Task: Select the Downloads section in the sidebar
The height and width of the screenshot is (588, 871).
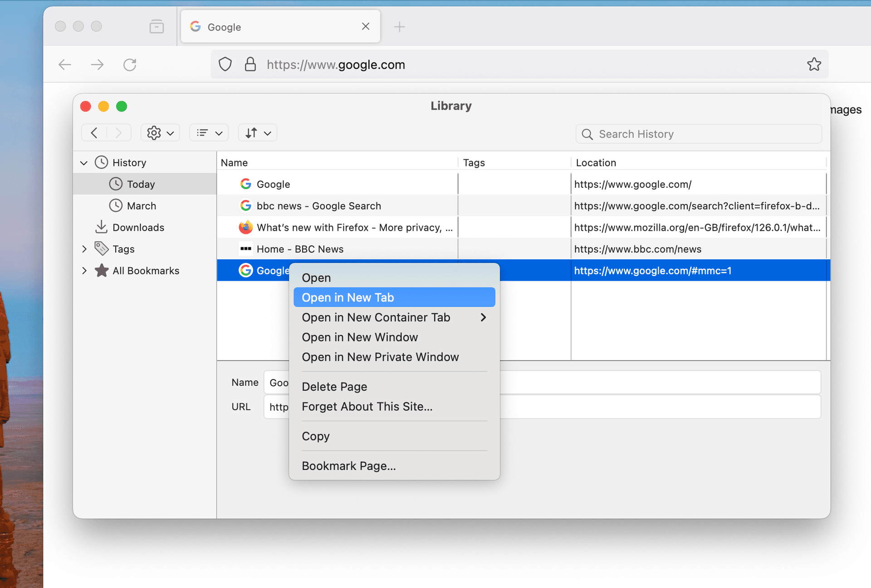Action: (x=138, y=227)
